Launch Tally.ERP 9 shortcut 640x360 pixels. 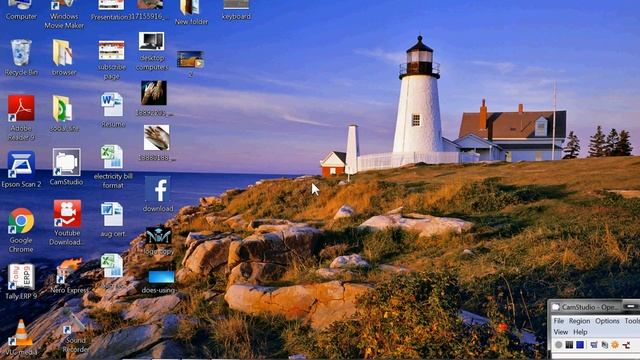click(x=21, y=282)
